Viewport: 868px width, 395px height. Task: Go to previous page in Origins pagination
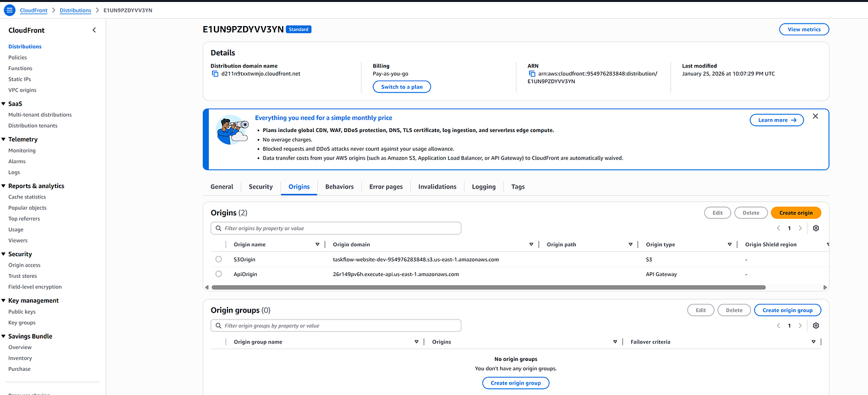click(779, 228)
